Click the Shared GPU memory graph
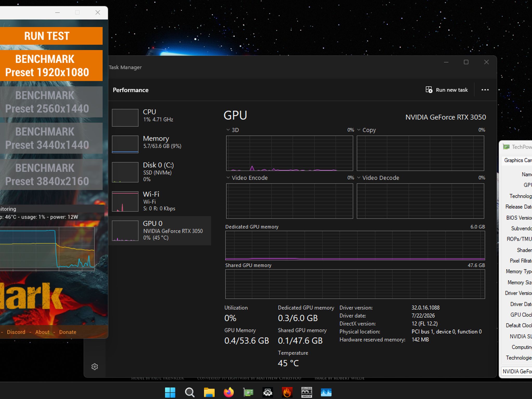Viewport: 532px width, 399px height. click(x=355, y=284)
